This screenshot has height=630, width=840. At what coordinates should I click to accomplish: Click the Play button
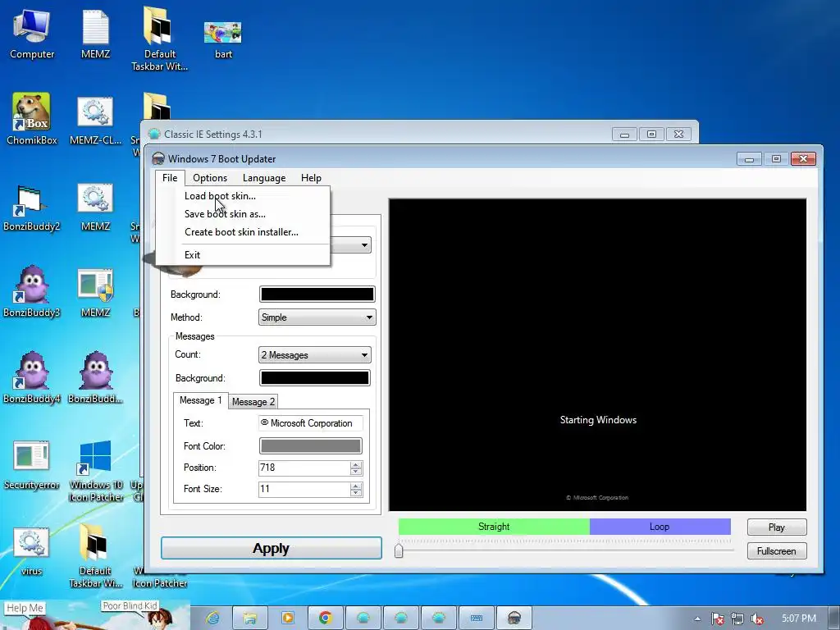pyautogui.click(x=777, y=527)
